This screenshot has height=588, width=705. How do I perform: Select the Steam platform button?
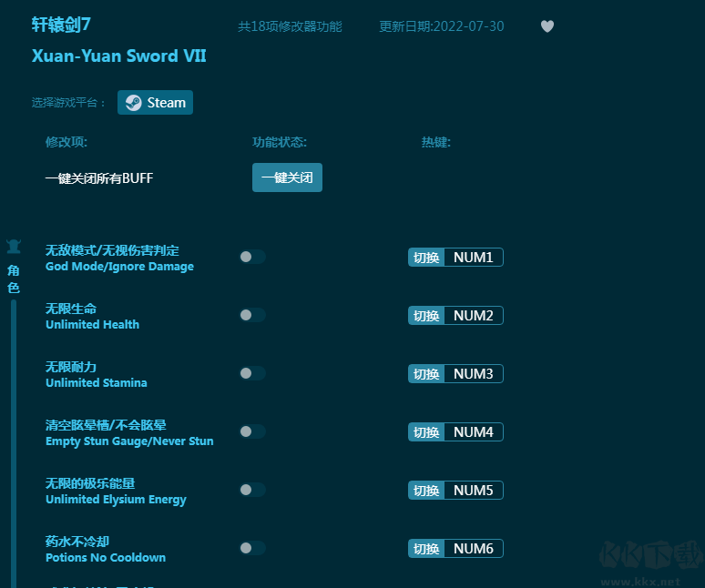155,103
